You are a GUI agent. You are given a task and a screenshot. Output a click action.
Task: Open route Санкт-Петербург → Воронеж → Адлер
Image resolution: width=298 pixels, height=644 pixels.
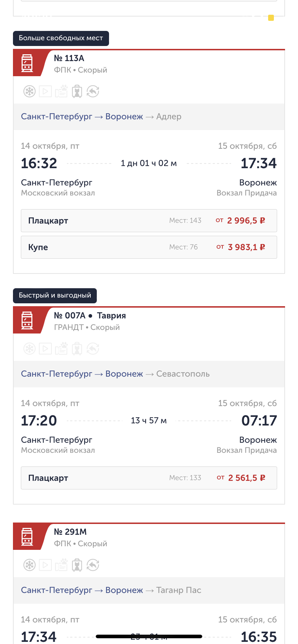(x=101, y=117)
